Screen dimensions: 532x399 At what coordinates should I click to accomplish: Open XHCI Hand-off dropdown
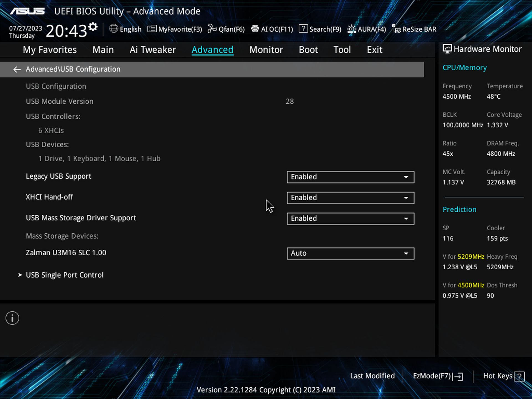pos(350,198)
